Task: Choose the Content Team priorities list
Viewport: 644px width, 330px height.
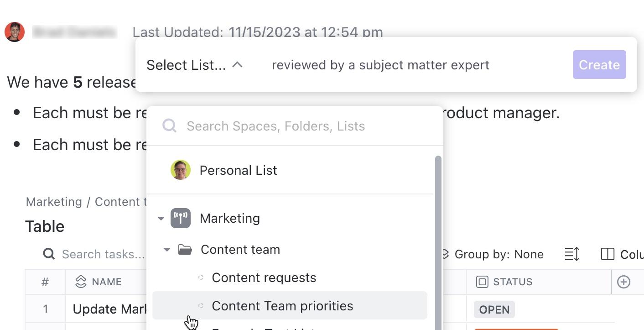Action: tap(282, 306)
